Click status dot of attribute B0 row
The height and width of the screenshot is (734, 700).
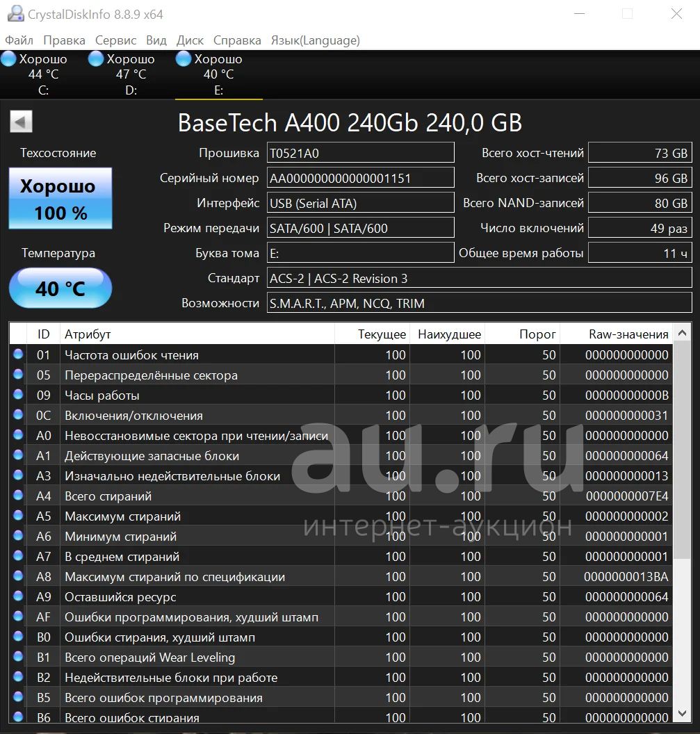click(18, 636)
